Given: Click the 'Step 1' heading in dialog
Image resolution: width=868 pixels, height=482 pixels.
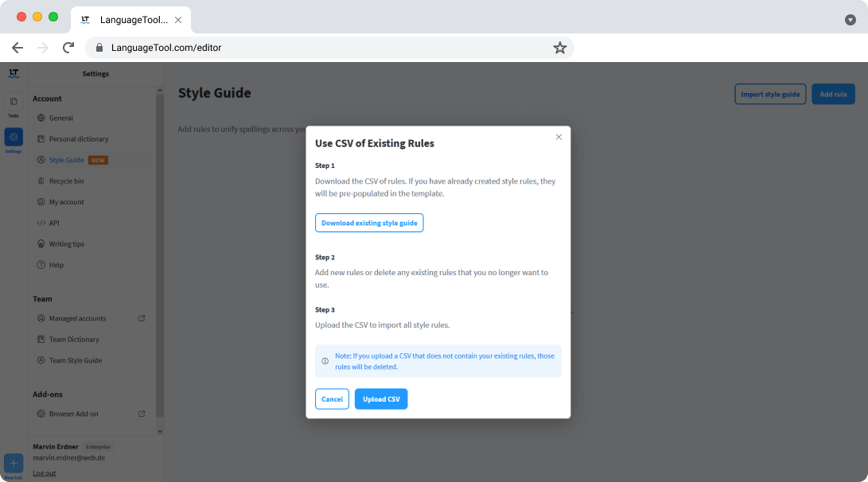Looking at the screenshot, I should [325, 165].
